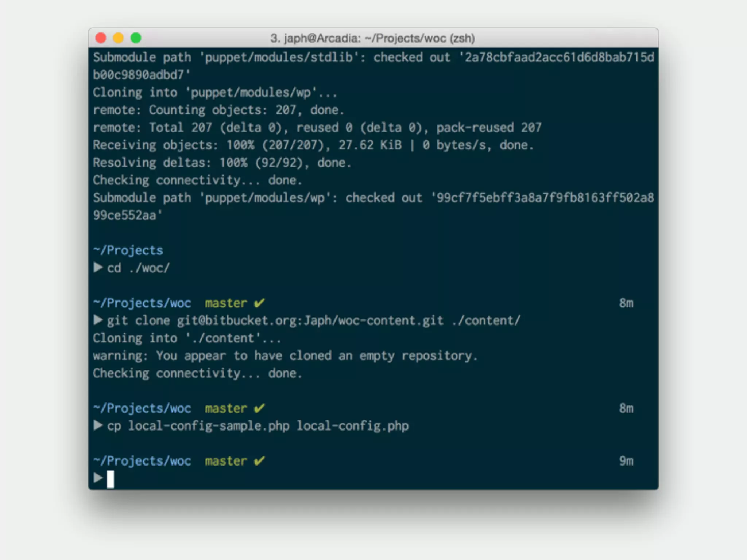Click hash fragment '99ce552aa'
The height and width of the screenshot is (560, 747).
pos(124,215)
